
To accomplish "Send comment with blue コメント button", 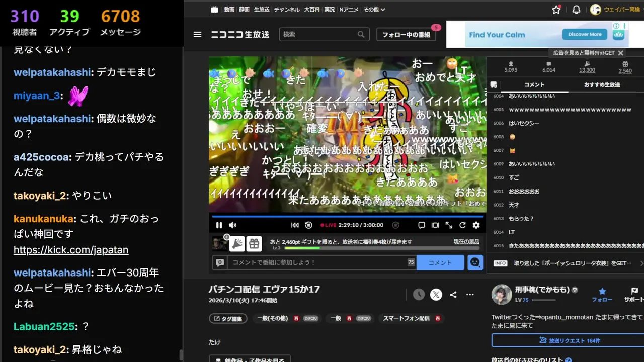I will click(440, 262).
